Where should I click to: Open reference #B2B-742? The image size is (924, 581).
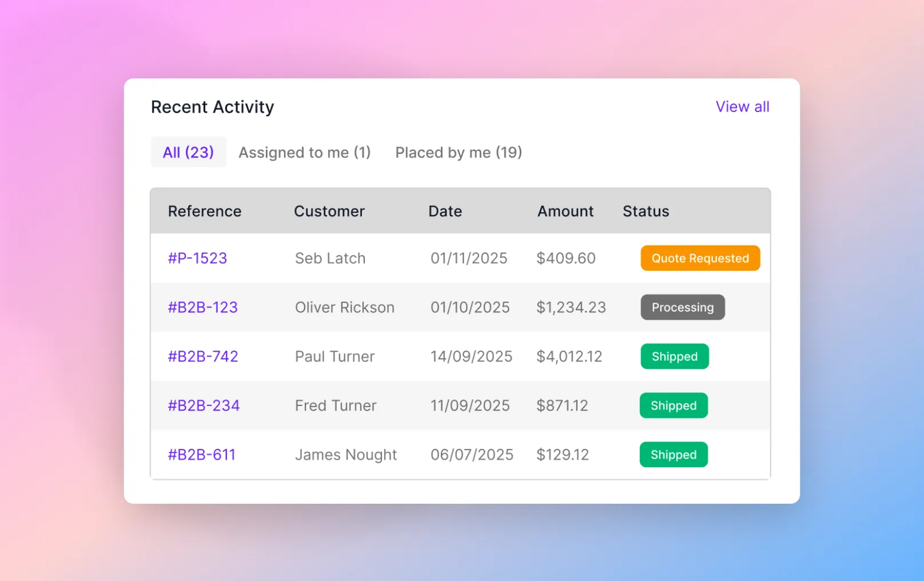point(203,357)
